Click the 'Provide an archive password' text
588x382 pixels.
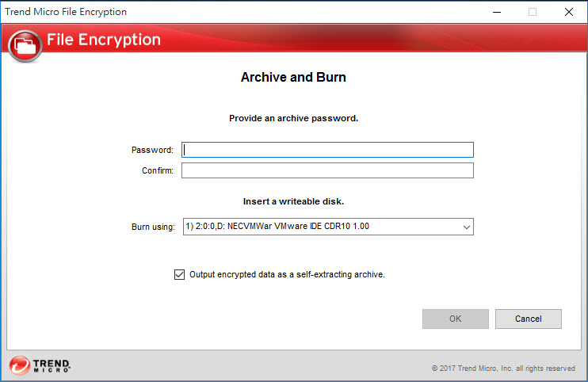point(293,118)
